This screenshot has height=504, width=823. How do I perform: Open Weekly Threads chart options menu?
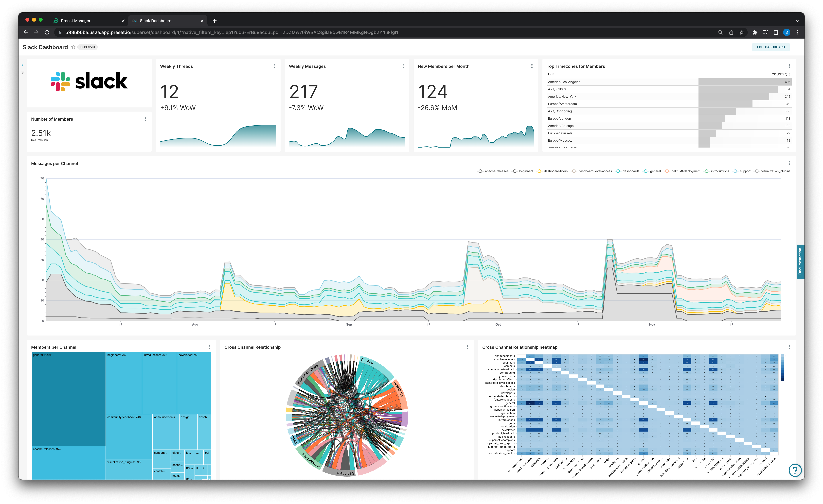coord(274,66)
